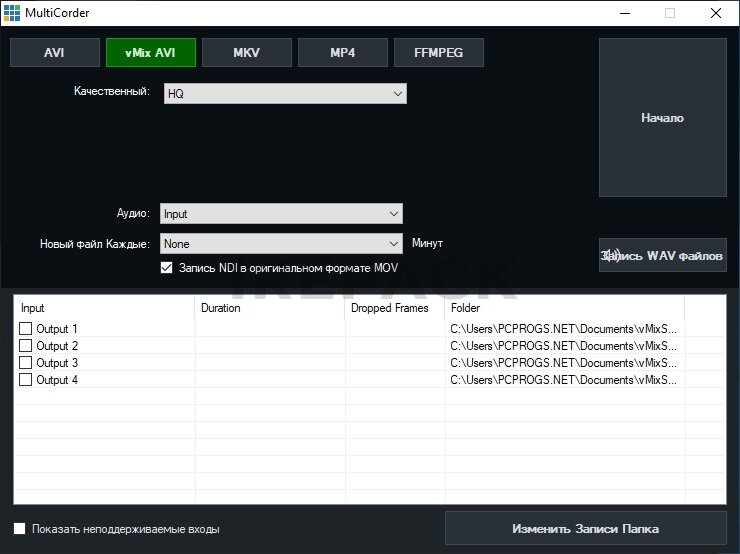
Task: Choose the MKV recording format
Action: pos(246,53)
